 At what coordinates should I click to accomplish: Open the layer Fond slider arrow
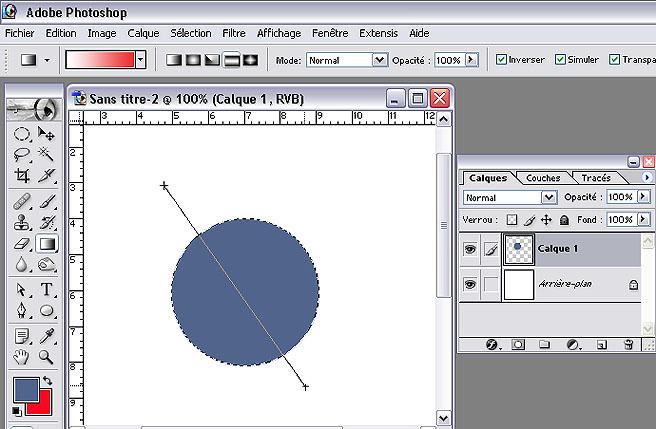643,219
